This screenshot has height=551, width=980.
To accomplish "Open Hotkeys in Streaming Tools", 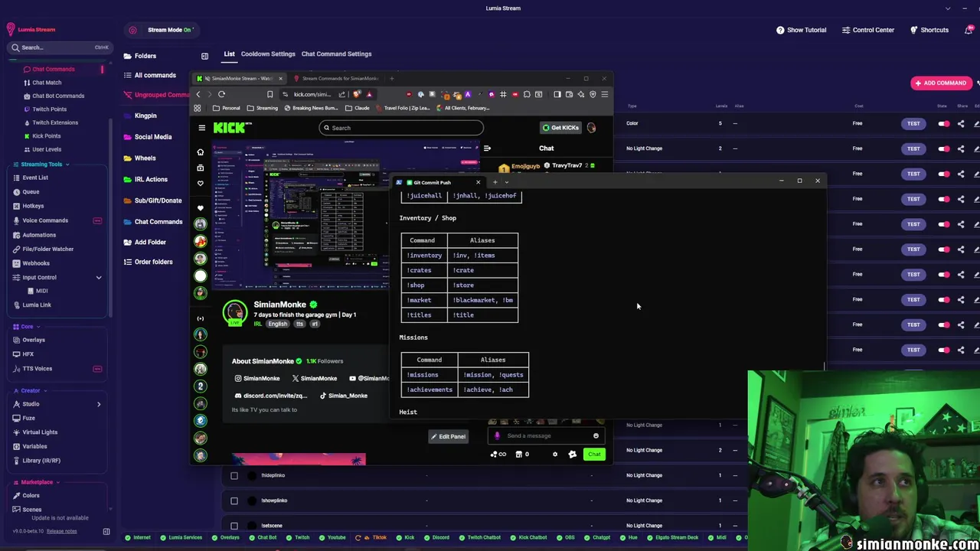I will point(33,206).
